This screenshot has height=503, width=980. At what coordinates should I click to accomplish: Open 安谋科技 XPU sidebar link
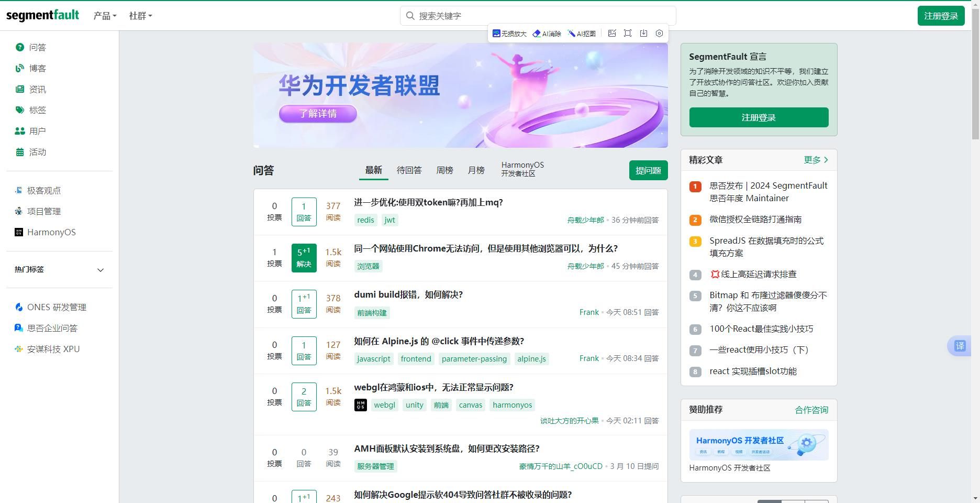tap(47, 349)
